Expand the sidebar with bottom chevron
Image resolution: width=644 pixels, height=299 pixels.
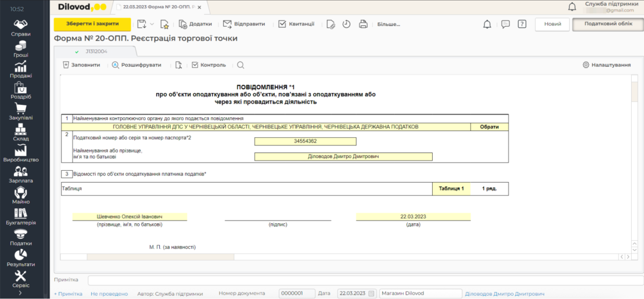(x=20, y=293)
